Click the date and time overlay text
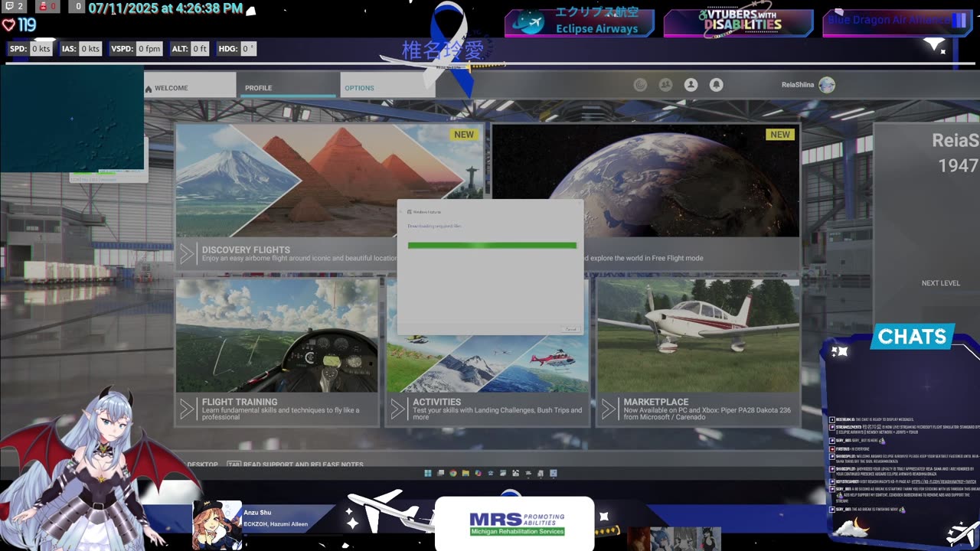Screen dimensions: 980x551 click(165, 9)
